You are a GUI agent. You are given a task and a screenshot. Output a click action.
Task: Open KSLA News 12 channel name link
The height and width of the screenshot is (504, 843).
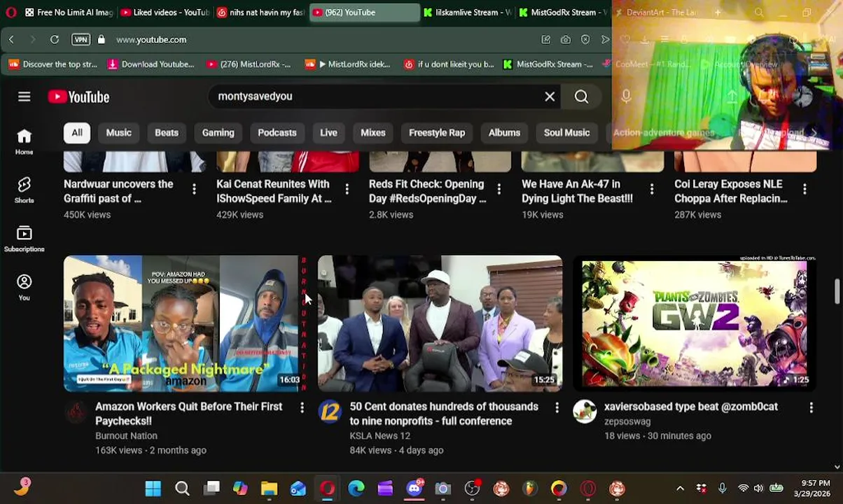pos(380,435)
